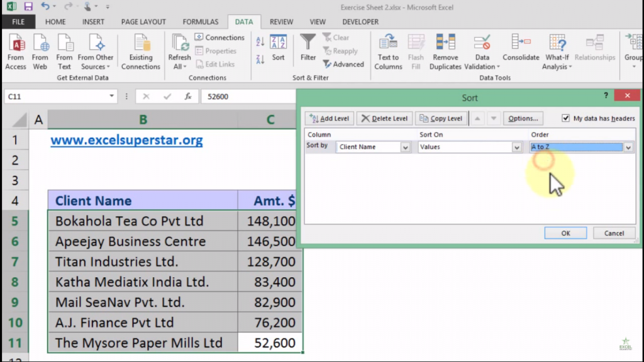
Task: Click the Add Level button
Action: pyautogui.click(x=329, y=118)
